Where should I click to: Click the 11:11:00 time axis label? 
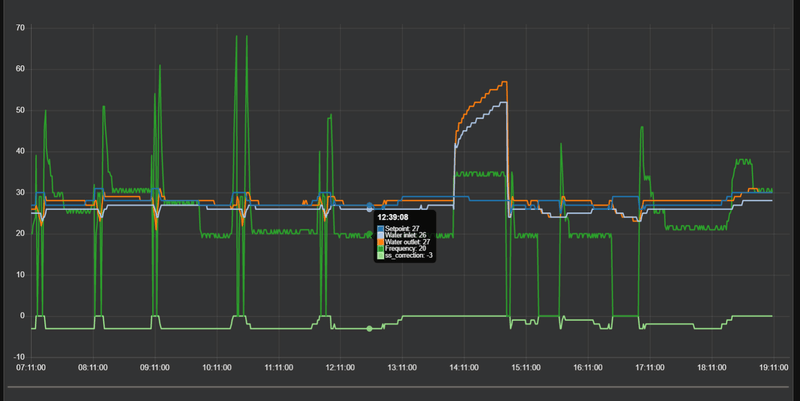click(x=279, y=367)
